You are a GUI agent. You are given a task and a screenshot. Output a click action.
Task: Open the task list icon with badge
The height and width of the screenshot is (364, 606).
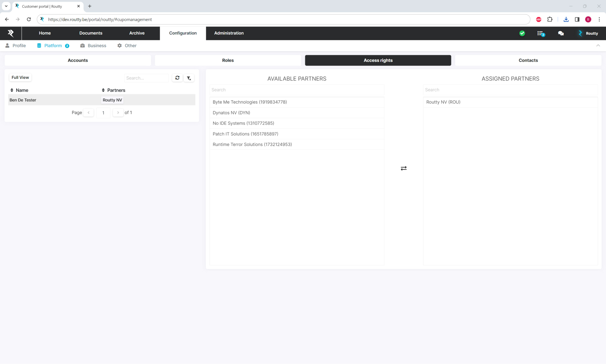[541, 33]
